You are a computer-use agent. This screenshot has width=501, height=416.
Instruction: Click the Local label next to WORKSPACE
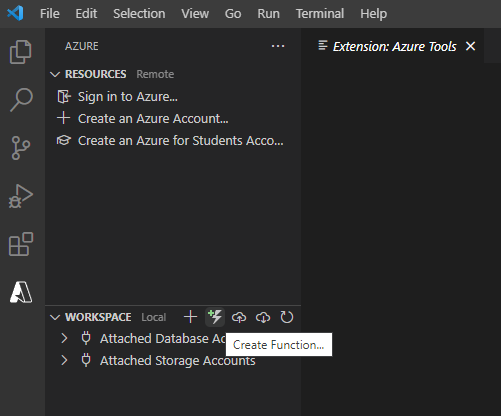pos(153,317)
